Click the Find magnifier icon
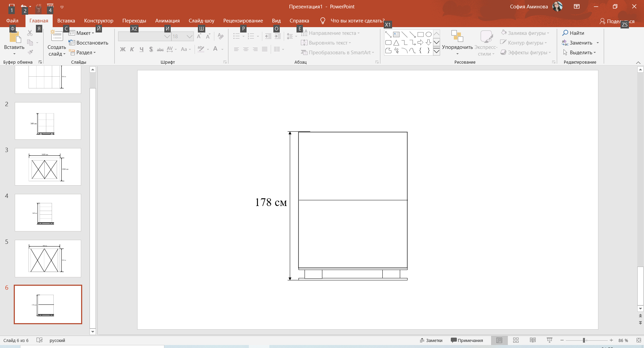This screenshot has width=644, height=348. click(x=565, y=33)
